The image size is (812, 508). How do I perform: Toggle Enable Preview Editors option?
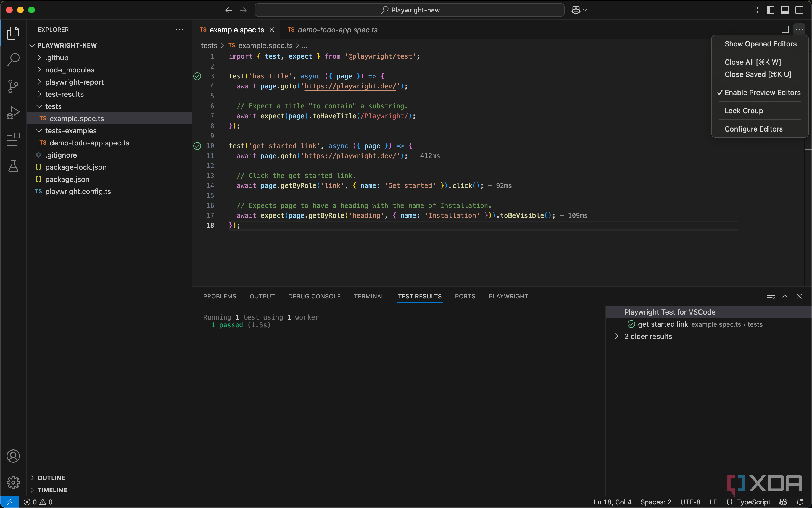tap(760, 92)
